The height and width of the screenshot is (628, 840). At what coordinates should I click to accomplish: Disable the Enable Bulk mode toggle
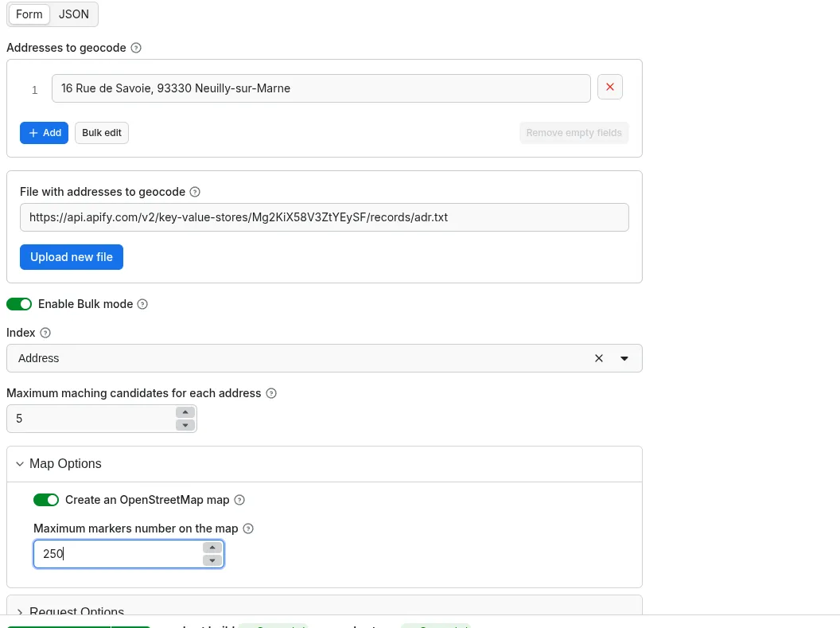click(19, 304)
